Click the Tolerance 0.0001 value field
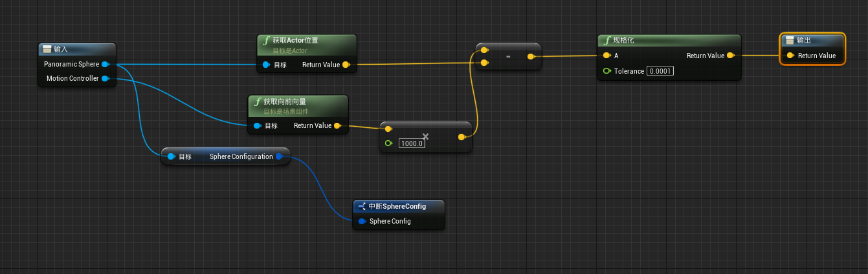The width and height of the screenshot is (868, 274). tap(660, 71)
